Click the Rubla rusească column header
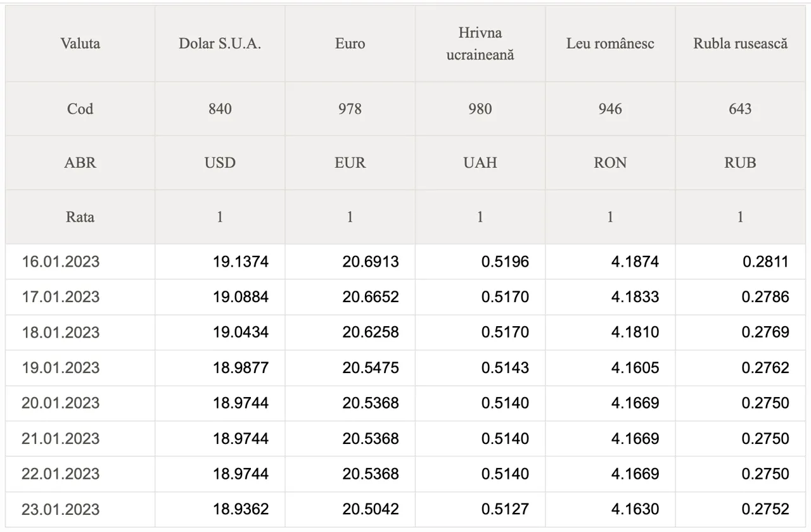This screenshot has height=532, width=811. click(x=740, y=44)
